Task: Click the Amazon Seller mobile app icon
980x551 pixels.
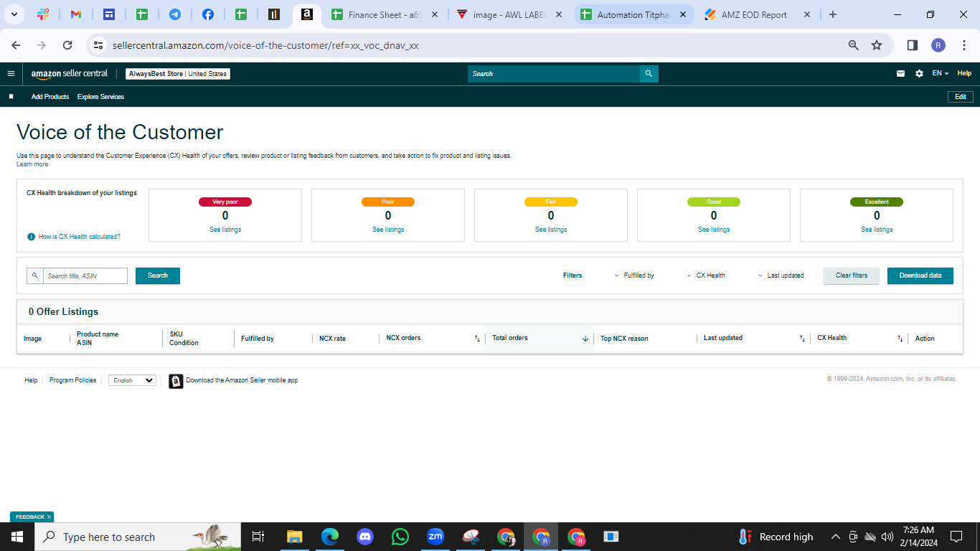Action: [176, 381]
